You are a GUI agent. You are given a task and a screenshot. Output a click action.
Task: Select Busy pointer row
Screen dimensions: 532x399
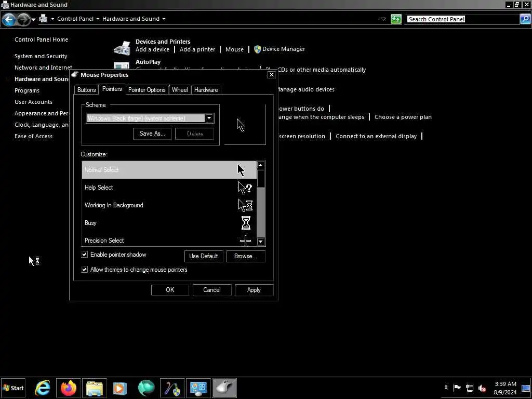[169, 222]
